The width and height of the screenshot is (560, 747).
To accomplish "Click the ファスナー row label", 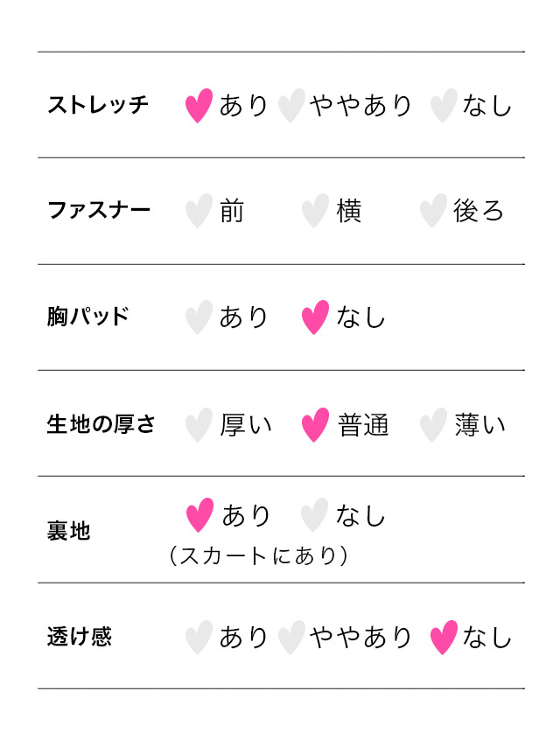I will point(98,211).
